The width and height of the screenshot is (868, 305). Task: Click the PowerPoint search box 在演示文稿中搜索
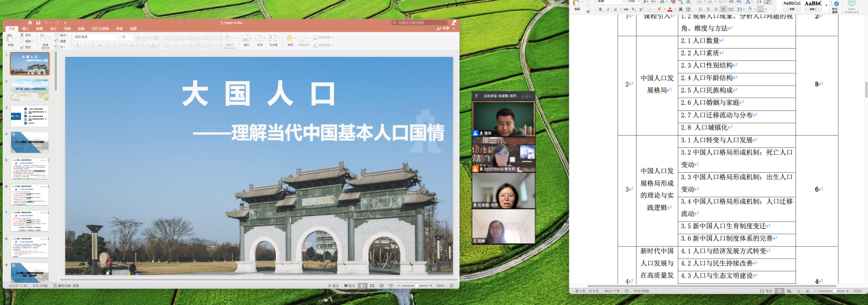[420, 23]
